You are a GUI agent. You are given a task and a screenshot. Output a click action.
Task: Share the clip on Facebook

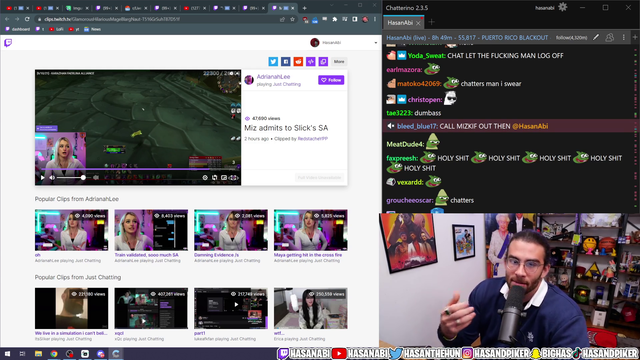(x=286, y=61)
